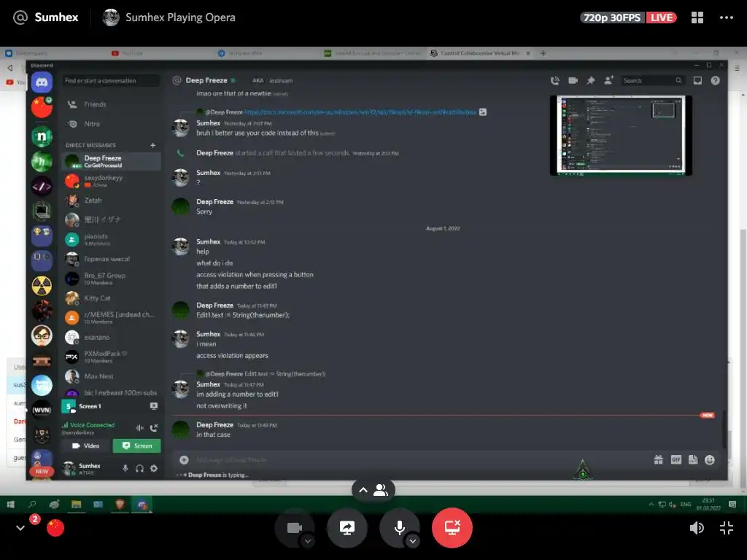Open the </> code server icon
Screen dimensions: 747x560
pos(42,186)
